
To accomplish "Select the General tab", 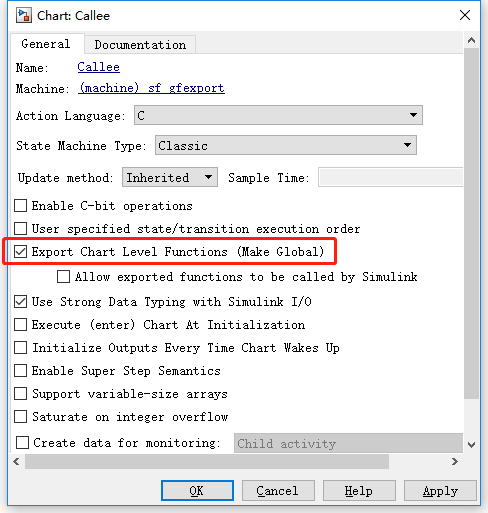I will [x=46, y=44].
